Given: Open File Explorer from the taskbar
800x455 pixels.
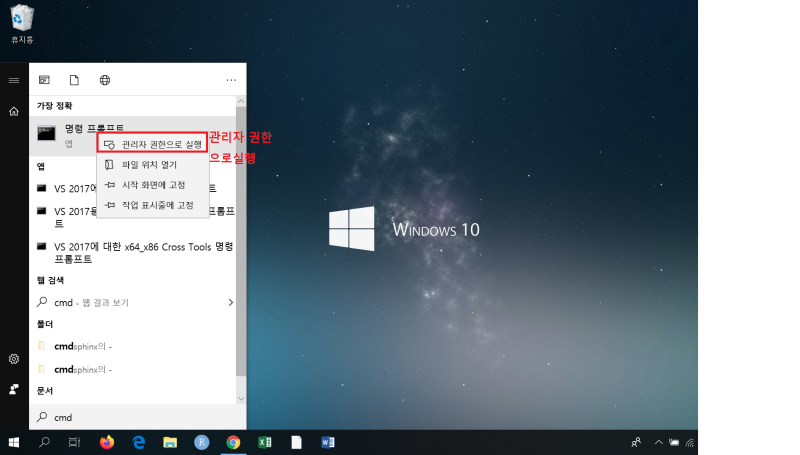Looking at the screenshot, I should pyautogui.click(x=170, y=442).
